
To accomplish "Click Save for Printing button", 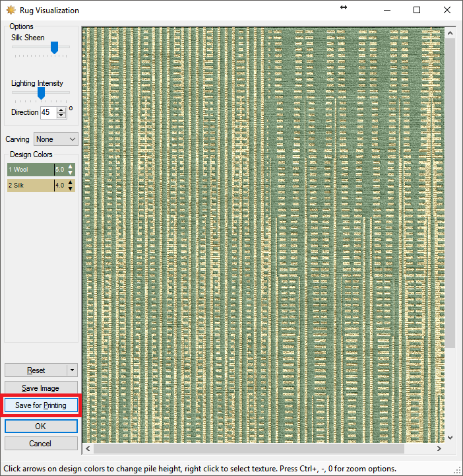I will 41,405.
